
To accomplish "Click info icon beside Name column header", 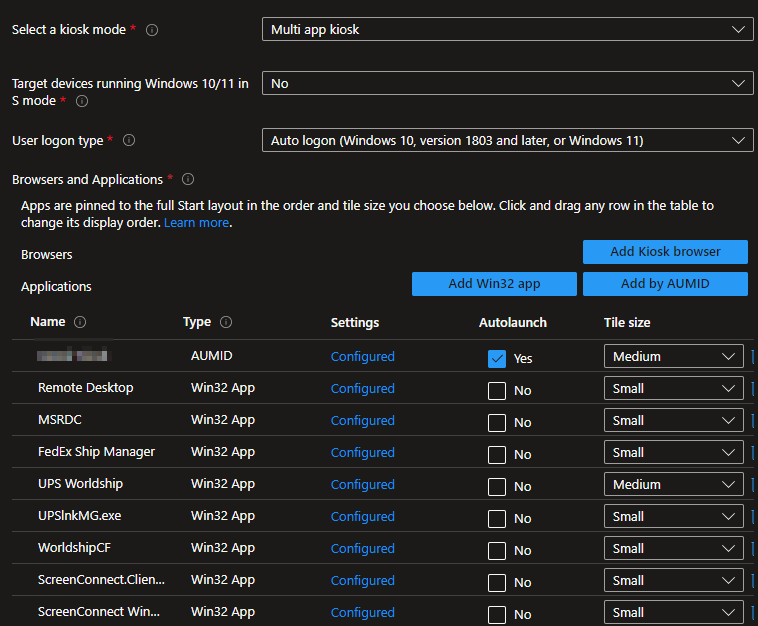I will point(80,322).
